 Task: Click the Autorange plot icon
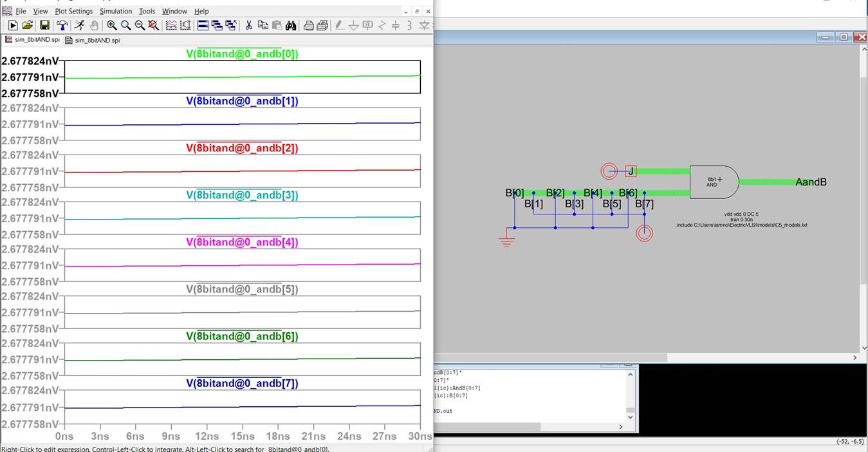(x=171, y=25)
